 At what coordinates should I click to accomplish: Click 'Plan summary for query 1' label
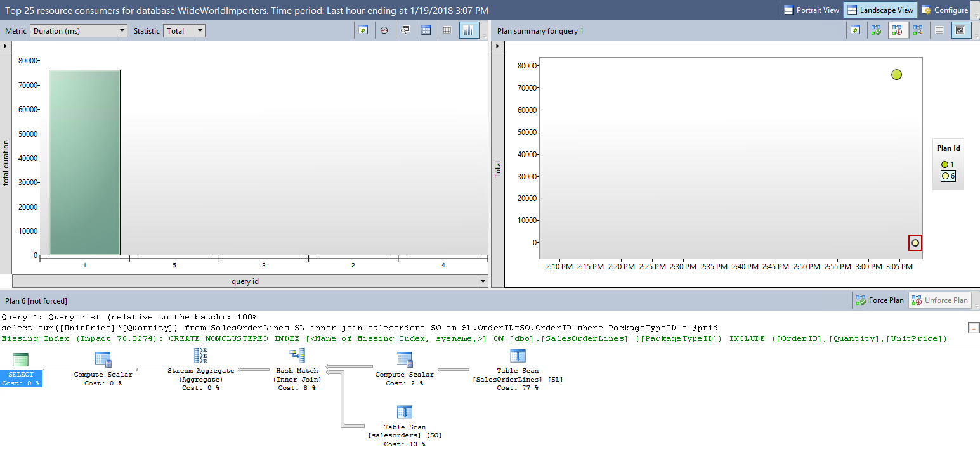point(540,30)
